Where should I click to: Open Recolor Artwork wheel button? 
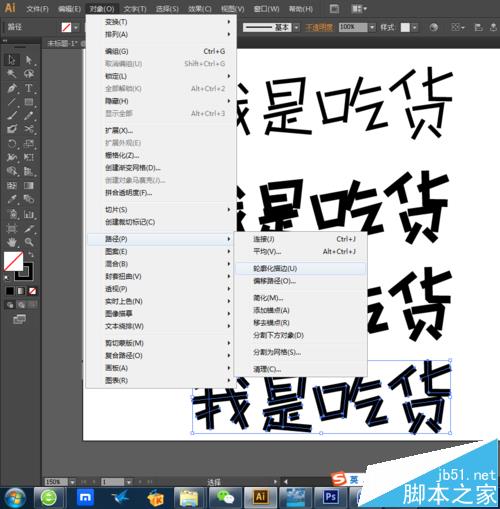[x=433, y=27]
